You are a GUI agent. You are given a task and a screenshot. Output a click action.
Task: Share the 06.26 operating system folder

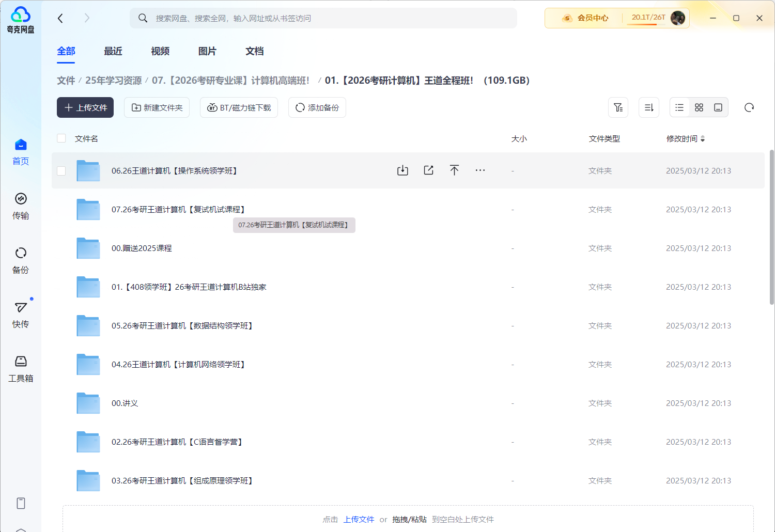tap(428, 170)
